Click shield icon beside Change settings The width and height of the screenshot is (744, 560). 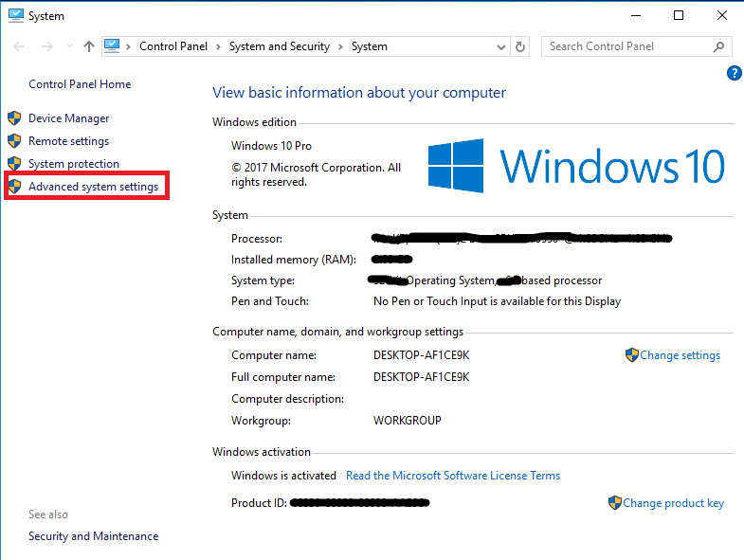click(x=632, y=355)
